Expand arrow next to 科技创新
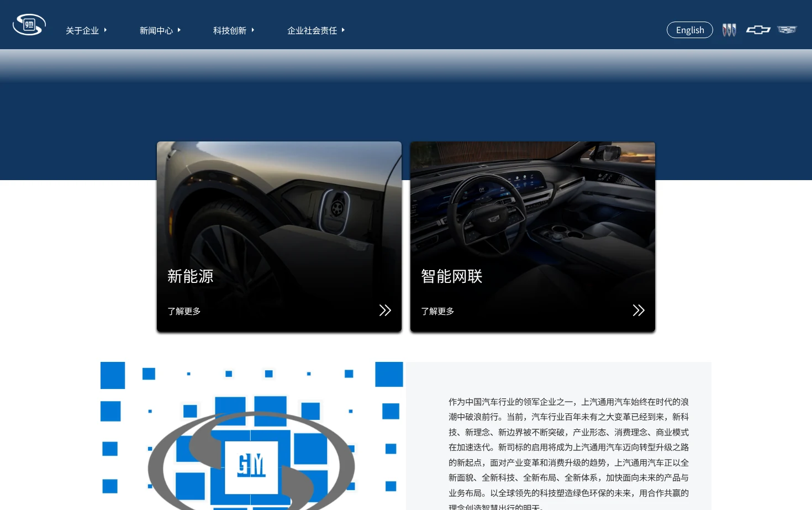 252,30
